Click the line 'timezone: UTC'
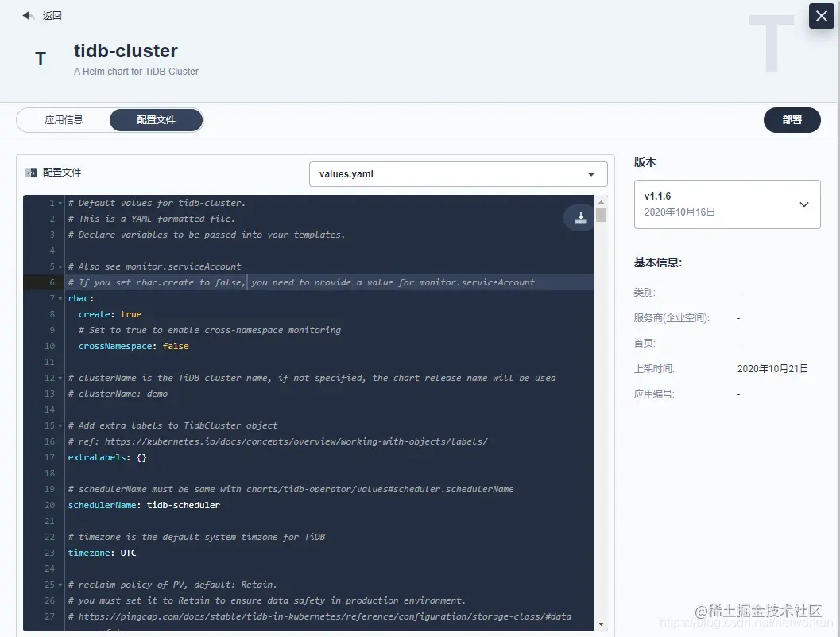The image size is (840, 637). tap(102, 553)
